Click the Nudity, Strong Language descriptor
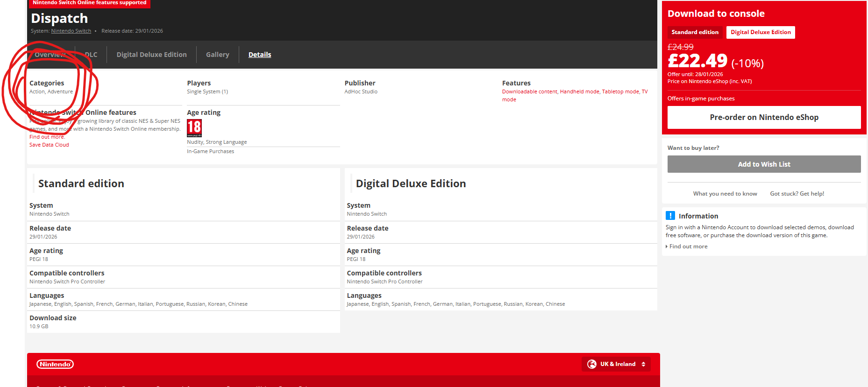Screen dimensions: 868x387 tap(217, 142)
